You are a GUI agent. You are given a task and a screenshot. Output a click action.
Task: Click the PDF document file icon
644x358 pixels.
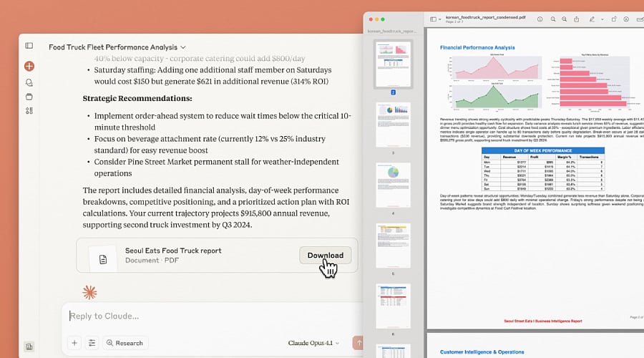[x=102, y=259]
